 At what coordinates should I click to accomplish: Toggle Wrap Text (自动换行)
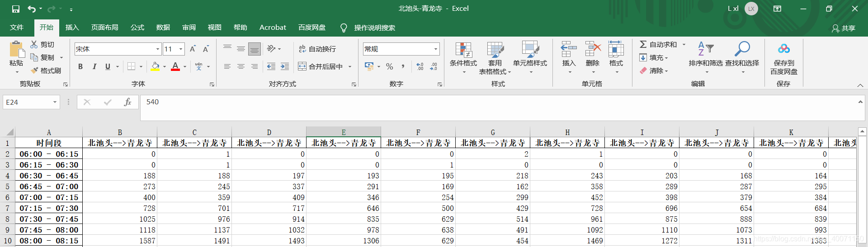coord(317,49)
